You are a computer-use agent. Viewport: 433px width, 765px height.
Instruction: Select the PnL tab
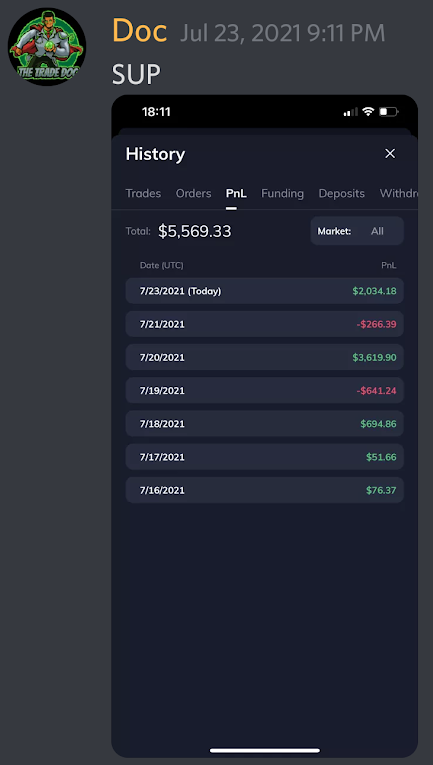click(236, 193)
